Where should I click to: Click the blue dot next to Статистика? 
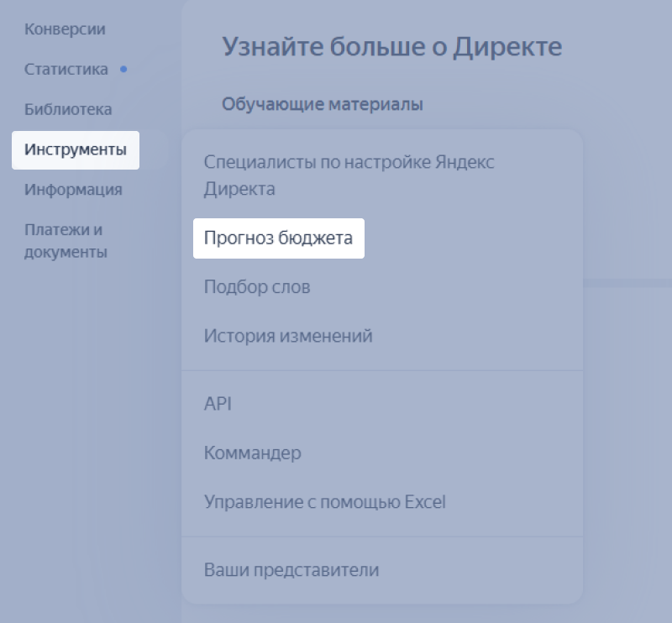[123, 69]
